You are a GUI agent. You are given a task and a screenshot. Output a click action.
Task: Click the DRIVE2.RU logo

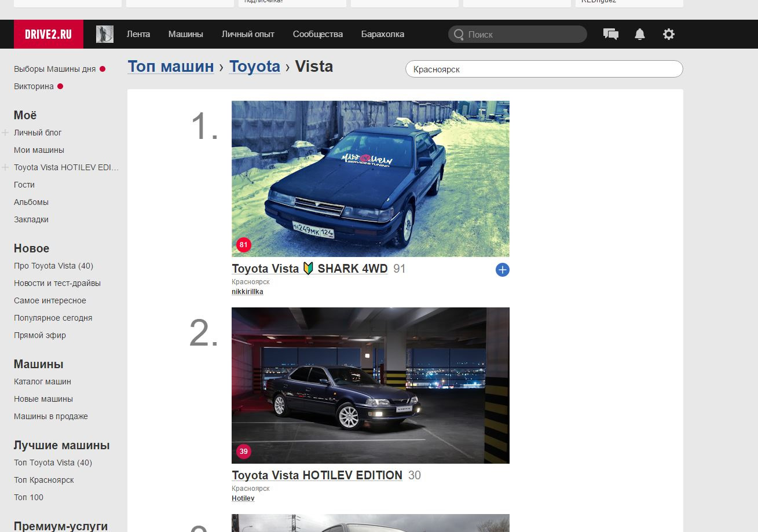point(49,34)
